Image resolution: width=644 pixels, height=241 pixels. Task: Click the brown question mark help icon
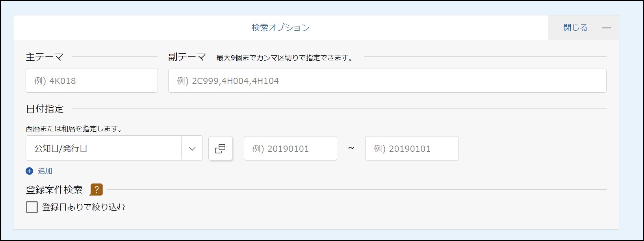coord(97,190)
